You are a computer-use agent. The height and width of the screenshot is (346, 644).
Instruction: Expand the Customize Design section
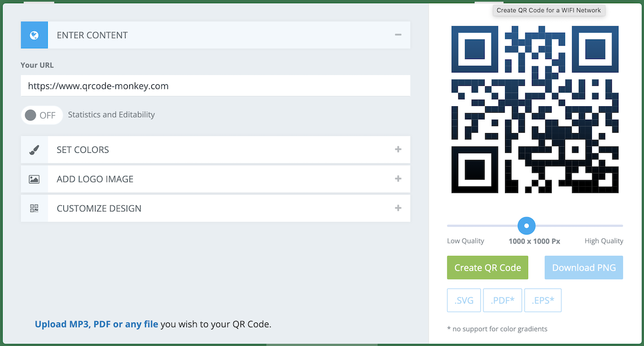click(x=398, y=208)
